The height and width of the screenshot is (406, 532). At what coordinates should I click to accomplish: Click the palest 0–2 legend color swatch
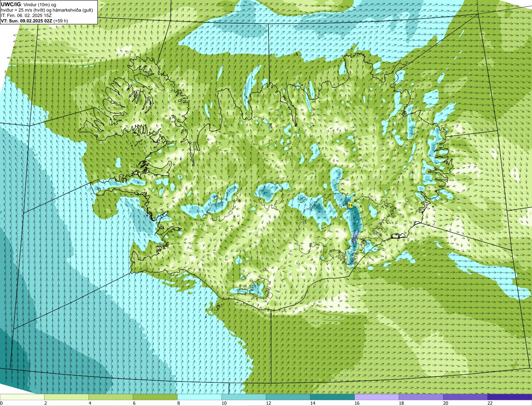[22, 397]
